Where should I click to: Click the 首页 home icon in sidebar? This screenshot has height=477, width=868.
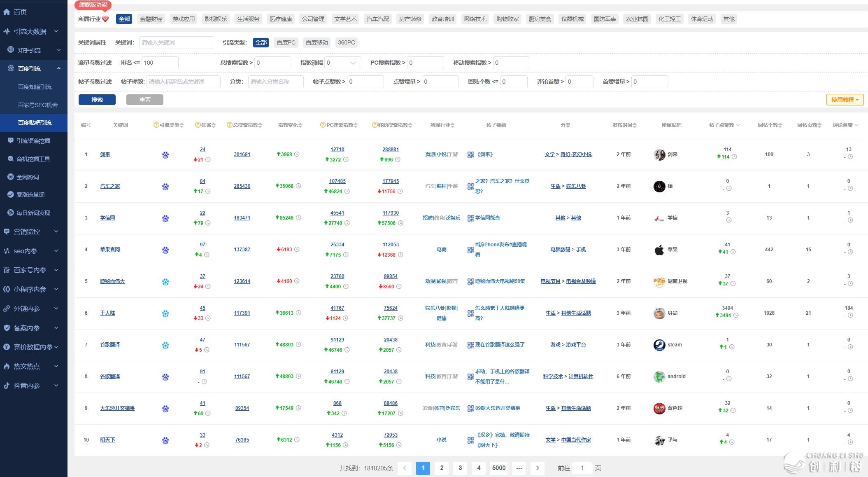pyautogui.click(x=7, y=12)
